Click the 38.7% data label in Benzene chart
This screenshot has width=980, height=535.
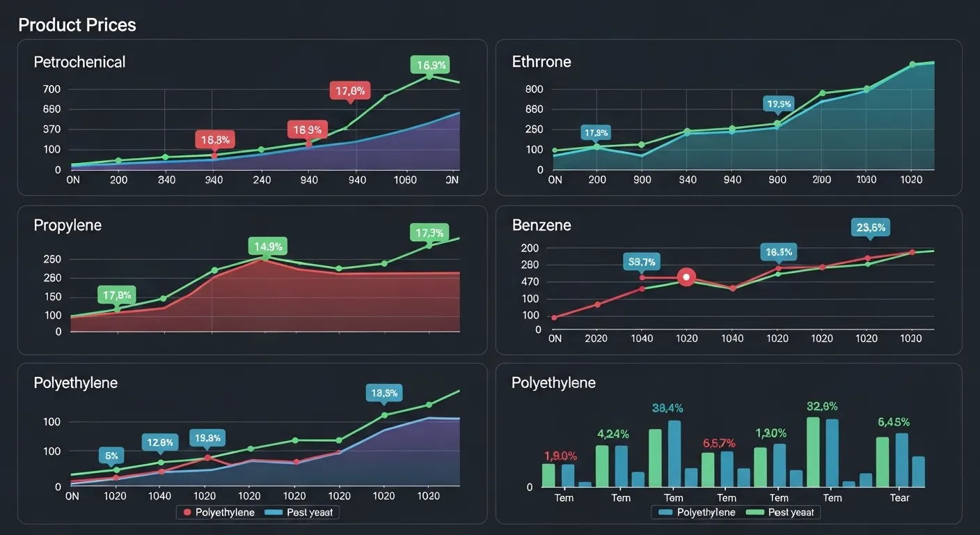pos(641,262)
